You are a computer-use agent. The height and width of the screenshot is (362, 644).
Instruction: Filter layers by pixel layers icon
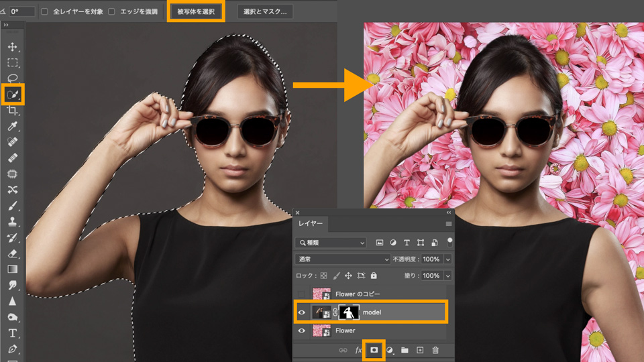point(380,243)
